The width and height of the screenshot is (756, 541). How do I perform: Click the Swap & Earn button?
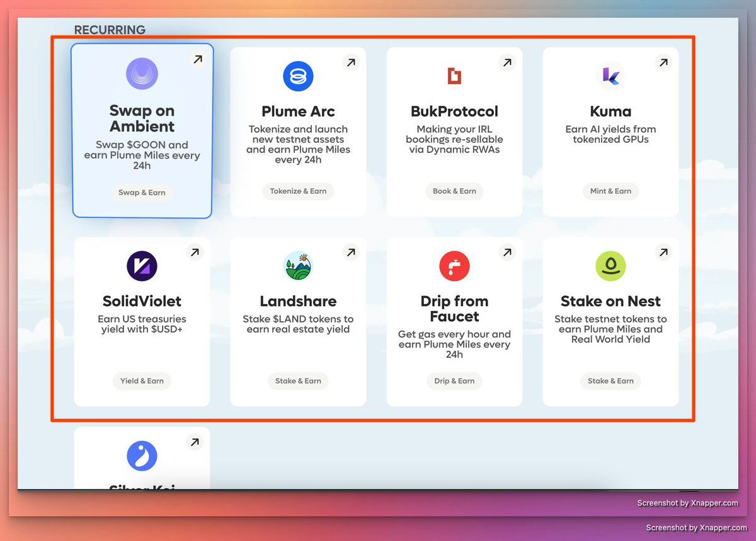142,193
